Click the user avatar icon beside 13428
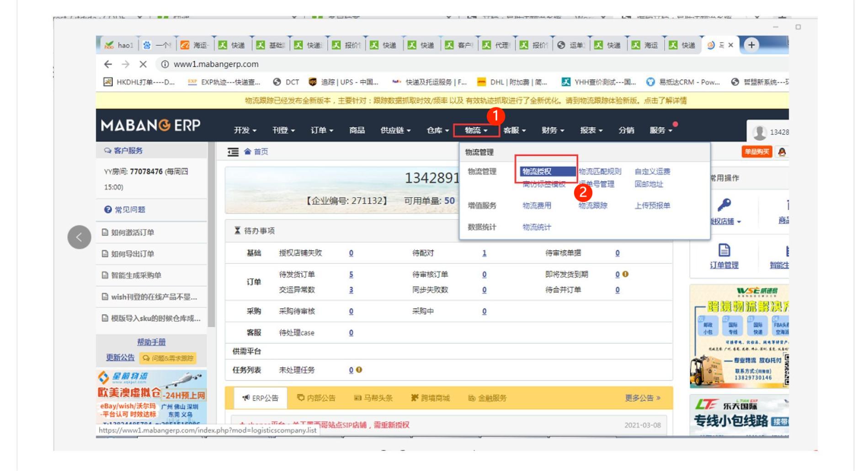Image resolution: width=868 pixels, height=471 pixels. (760, 132)
